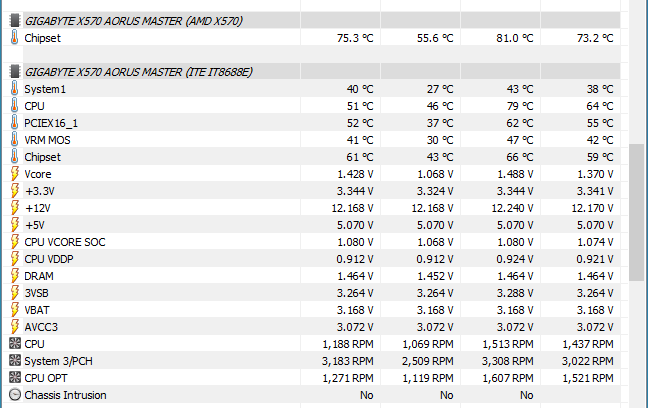Select the DRAM sensor label
The image size is (648, 408).
click(x=39, y=276)
